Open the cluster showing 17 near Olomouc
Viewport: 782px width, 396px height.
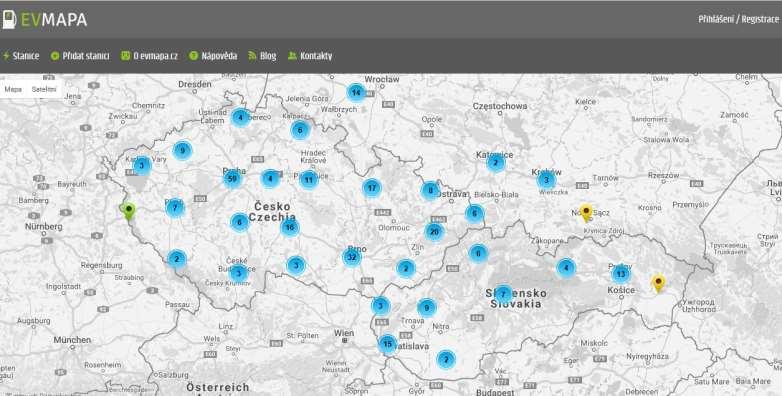[371, 188]
